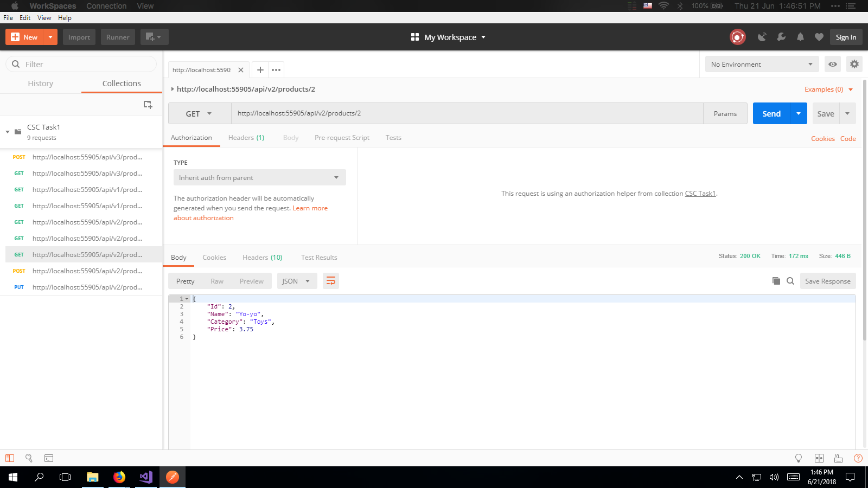Collapse the CSC Task1 collection
The image size is (868, 488).
8,132
